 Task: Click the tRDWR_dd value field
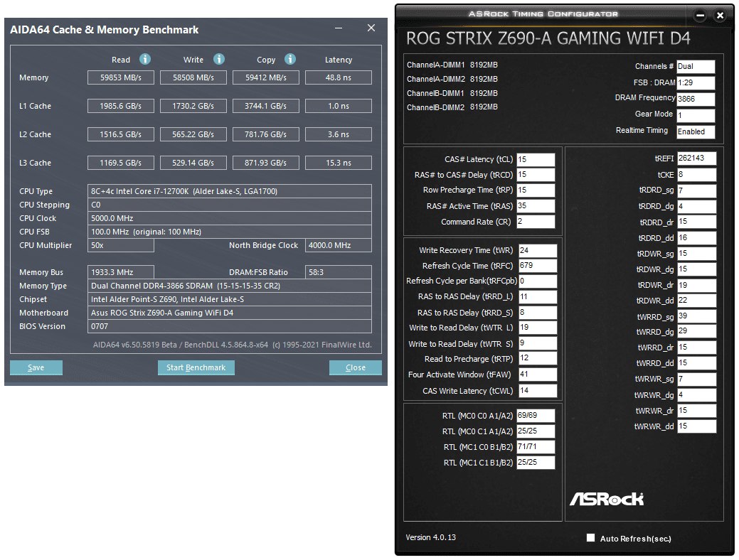pyautogui.click(x=696, y=301)
